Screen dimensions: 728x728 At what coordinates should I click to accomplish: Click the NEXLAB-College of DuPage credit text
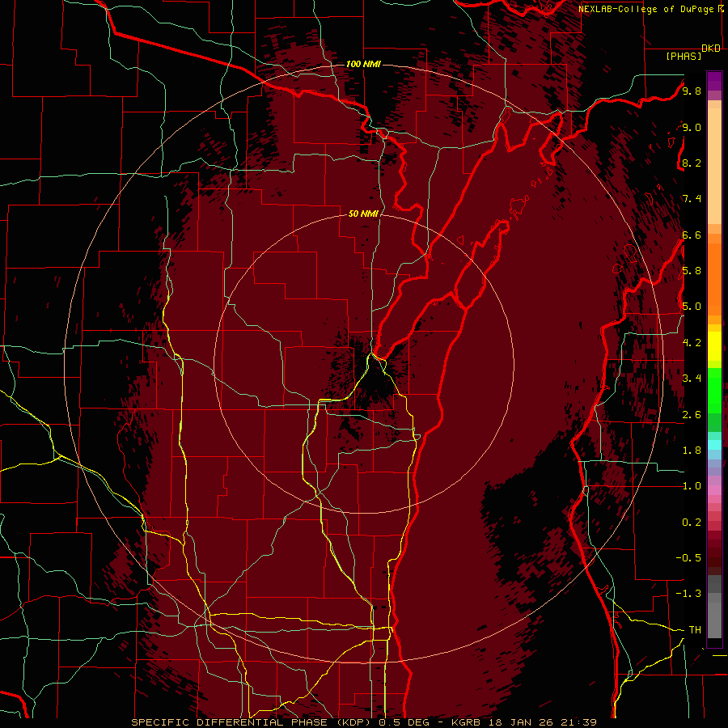[x=645, y=9]
